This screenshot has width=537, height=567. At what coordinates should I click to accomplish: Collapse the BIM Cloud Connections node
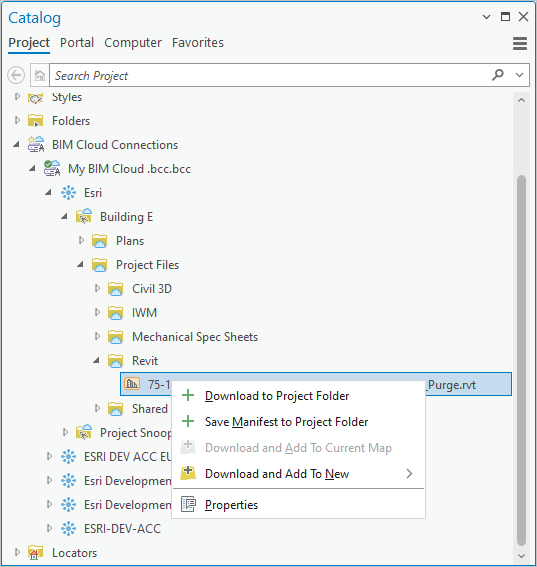tap(16, 145)
